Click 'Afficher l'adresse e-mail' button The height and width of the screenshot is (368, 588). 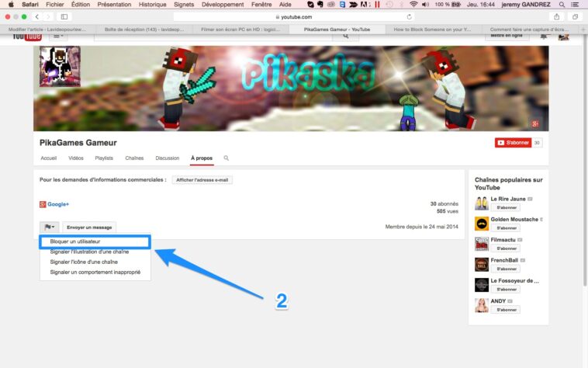pyautogui.click(x=202, y=180)
